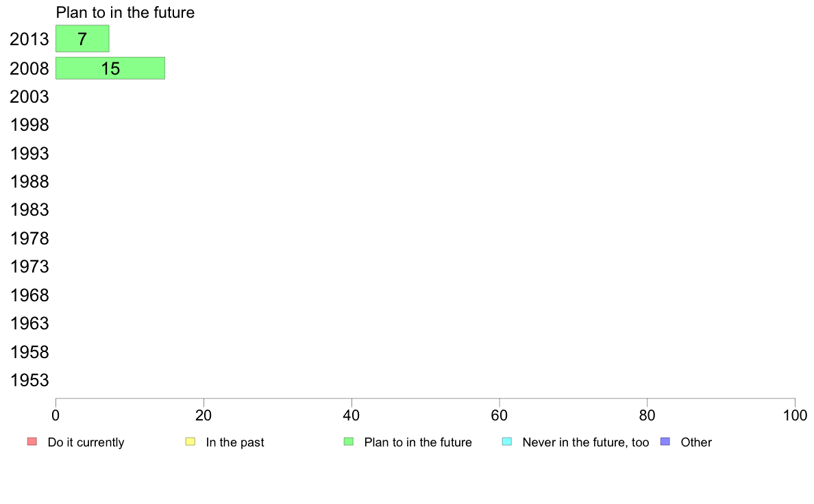This screenshot has height=504, width=814.
Task: Select the 2013 year axis label
Action: pos(29,40)
